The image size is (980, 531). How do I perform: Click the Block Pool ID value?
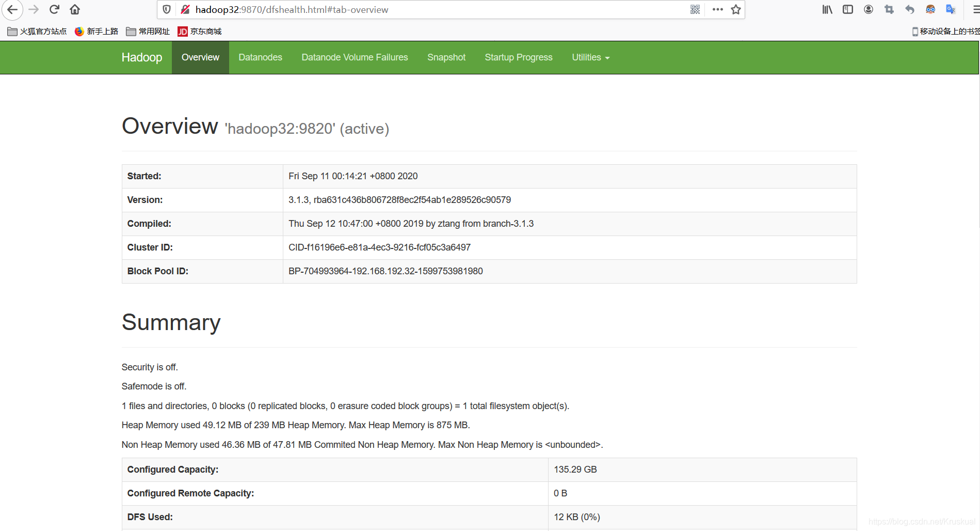coord(385,271)
